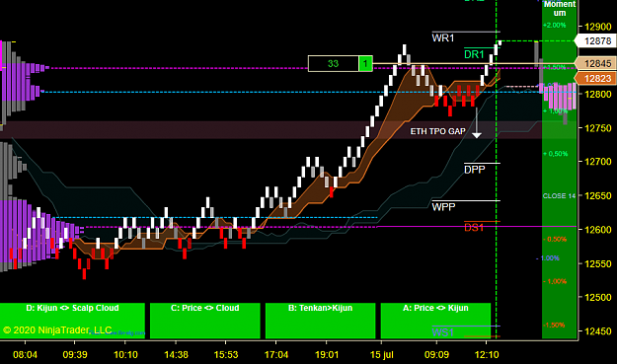Select the 'A: Price <> Kijun' signal box
Screen dimensions: 617x364
click(435, 321)
